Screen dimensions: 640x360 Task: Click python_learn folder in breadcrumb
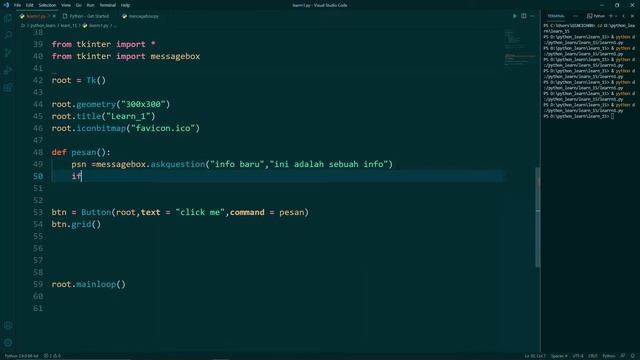(43, 26)
